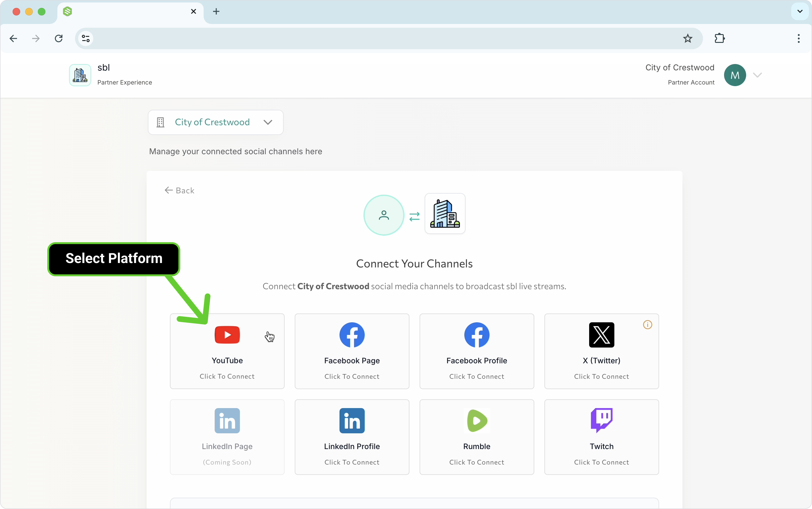Click the LinkedIn Profile logo icon
Screen dimensions: 812x509
pyautogui.click(x=352, y=421)
